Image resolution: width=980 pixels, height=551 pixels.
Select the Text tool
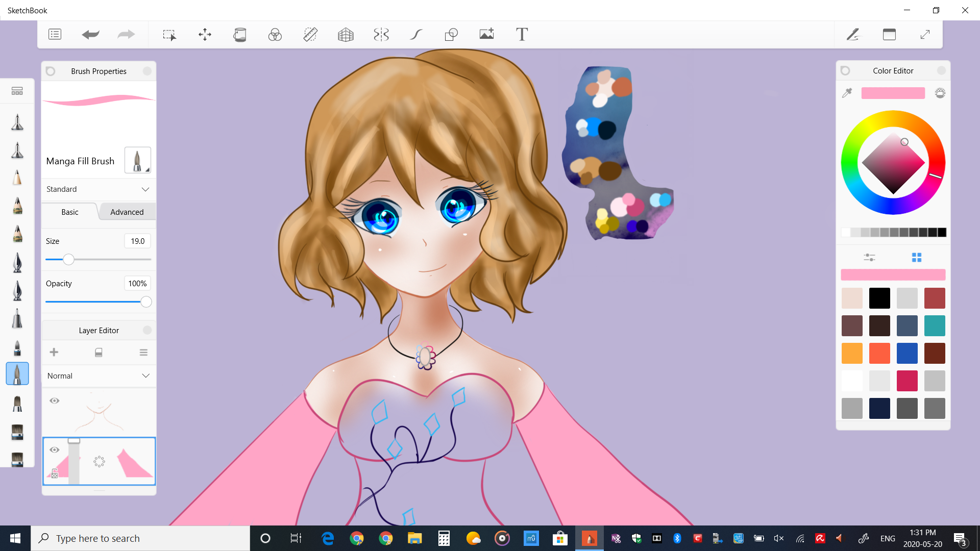(522, 34)
